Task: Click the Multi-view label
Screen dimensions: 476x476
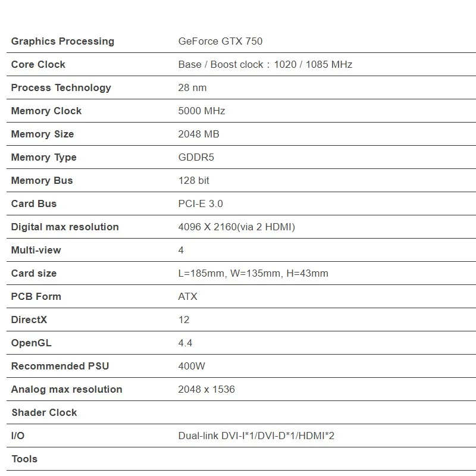Action: 36,250
